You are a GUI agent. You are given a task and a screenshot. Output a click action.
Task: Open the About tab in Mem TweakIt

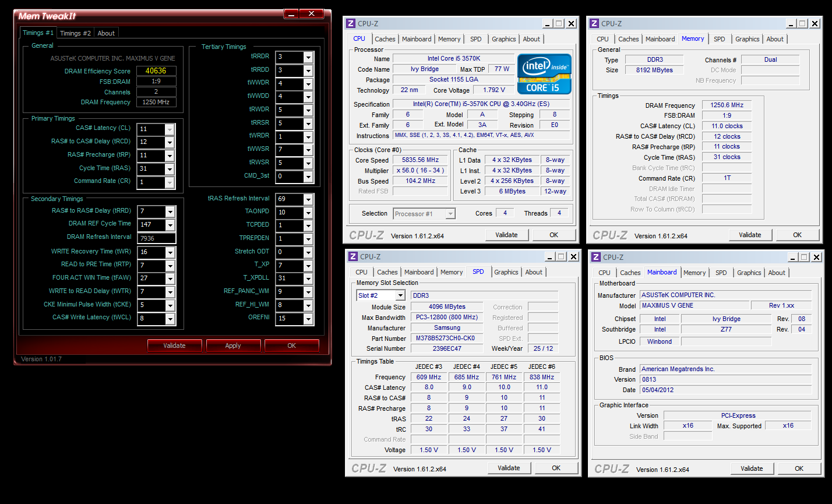coord(106,33)
